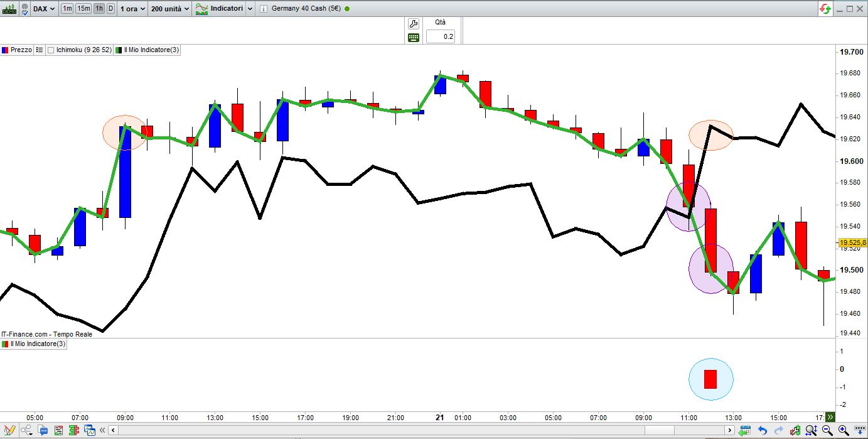Screen dimensions: 868x439
Task: Click the red bar in the indicator panel
Action: [710, 379]
